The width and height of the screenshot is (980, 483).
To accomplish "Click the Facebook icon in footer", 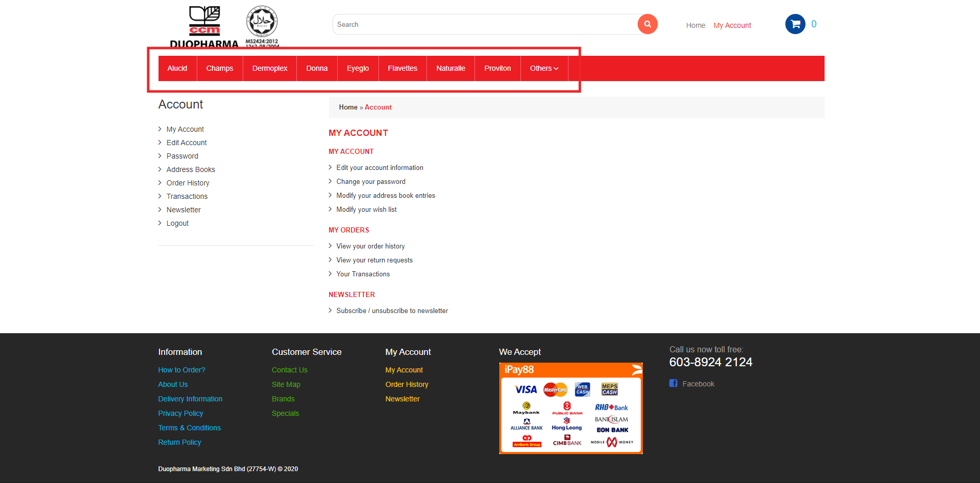I will click(673, 383).
